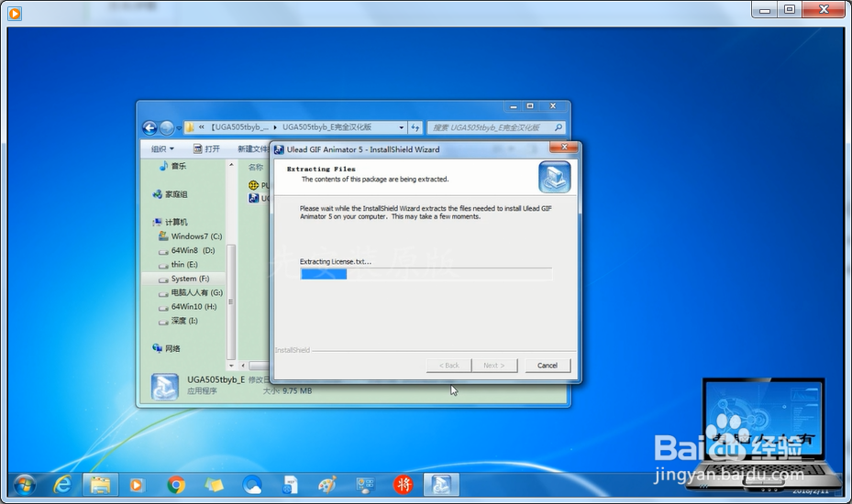Open the blue round browser taskbar icon

[252, 485]
